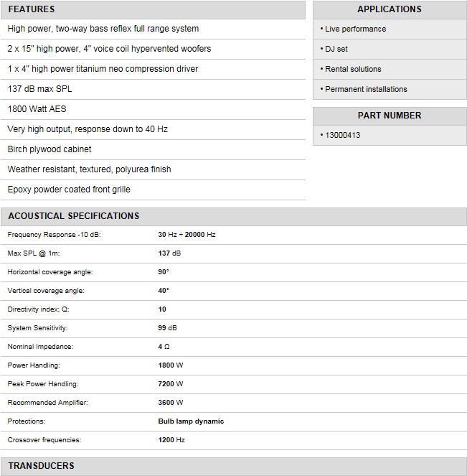Screen dimensions: 467x476
Task: Select the 1200 Hz crossover frequency value
Action: pos(171,440)
